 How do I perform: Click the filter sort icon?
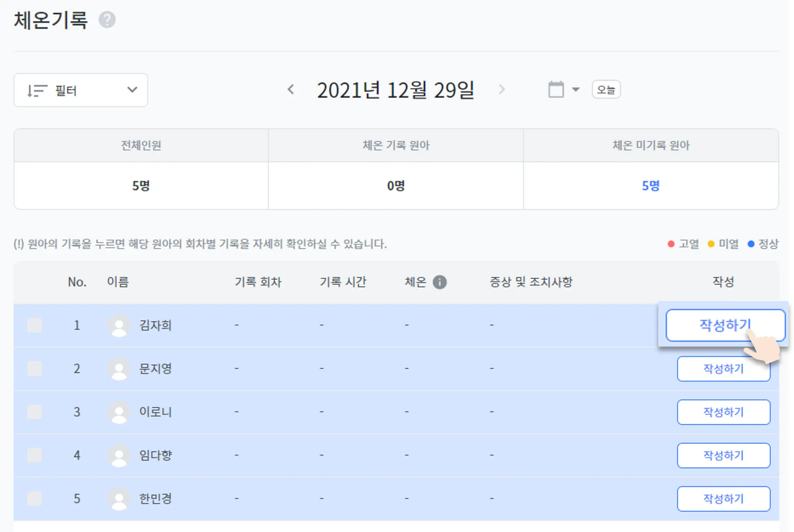coord(37,91)
